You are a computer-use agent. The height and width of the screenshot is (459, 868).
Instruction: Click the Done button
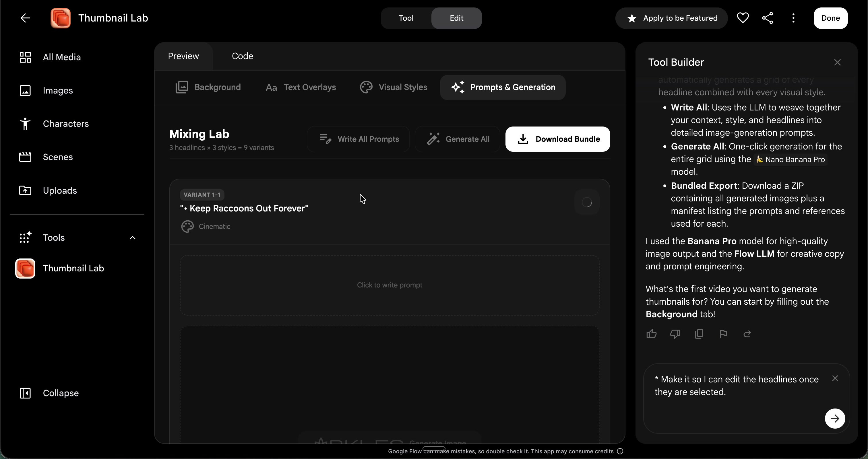(831, 18)
